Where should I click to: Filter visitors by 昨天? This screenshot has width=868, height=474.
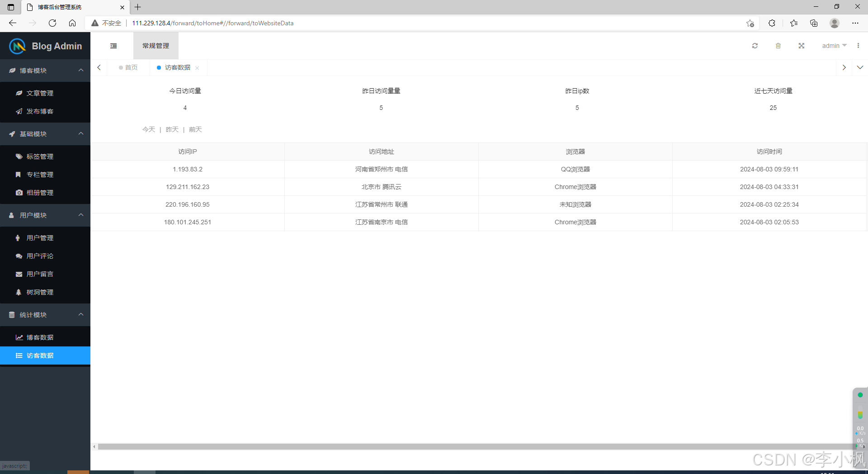172,129
